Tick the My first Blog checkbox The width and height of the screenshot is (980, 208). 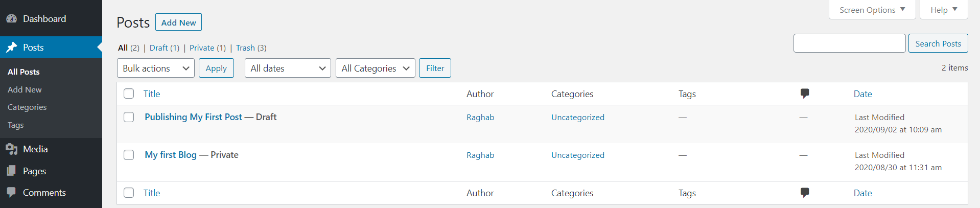pos(129,155)
